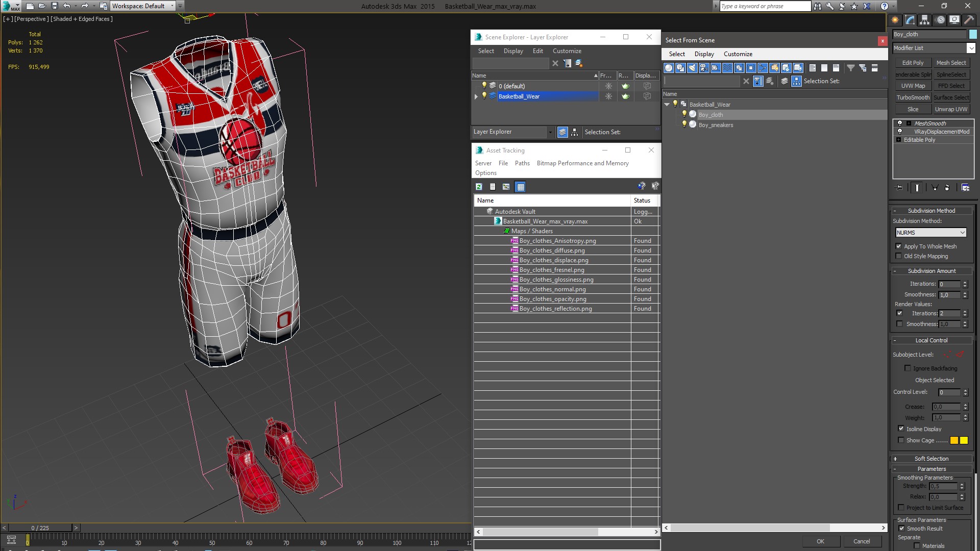Viewport: 980px width, 551px height.
Task: Collapse Basketball_Wear tree in Select From Scene
Action: [667, 105]
